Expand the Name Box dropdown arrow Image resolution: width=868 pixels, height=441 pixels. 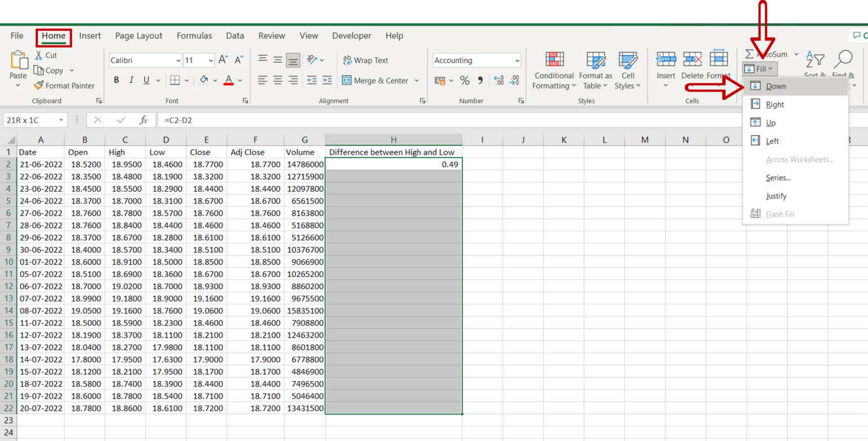[x=61, y=120]
